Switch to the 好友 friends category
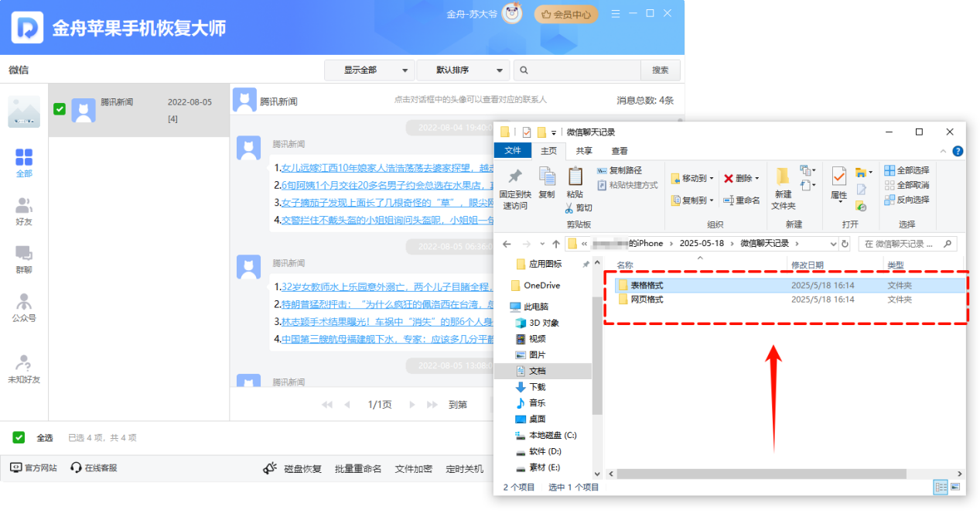The width and height of the screenshot is (980, 517). tap(24, 211)
